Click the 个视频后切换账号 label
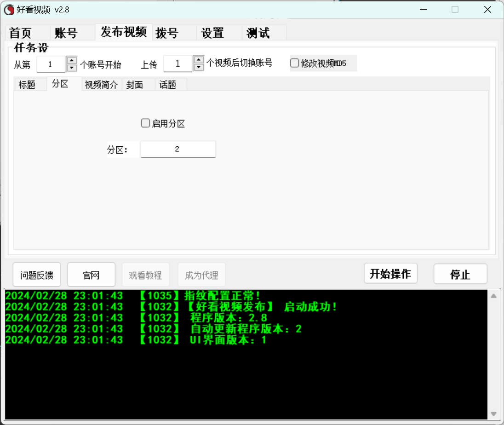This screenshot has width=504, height=425. tap(240, 63)
